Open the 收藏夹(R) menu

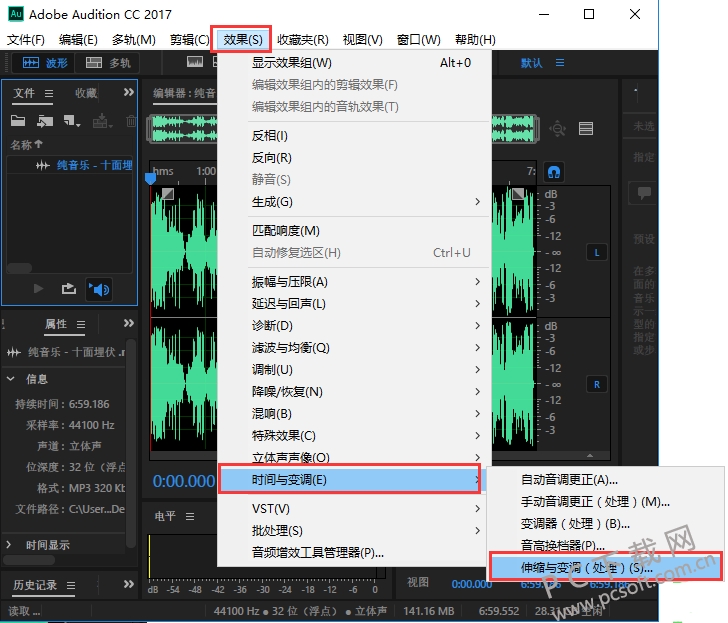(303, 40)
